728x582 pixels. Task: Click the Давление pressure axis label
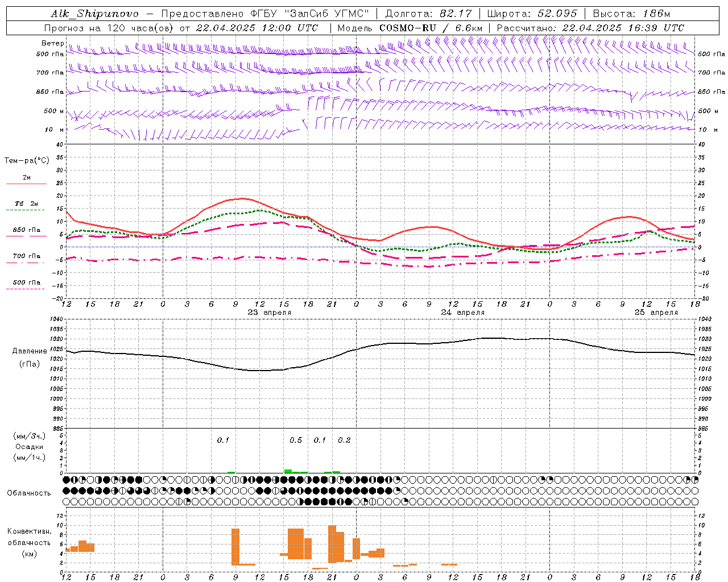point(30,351)
